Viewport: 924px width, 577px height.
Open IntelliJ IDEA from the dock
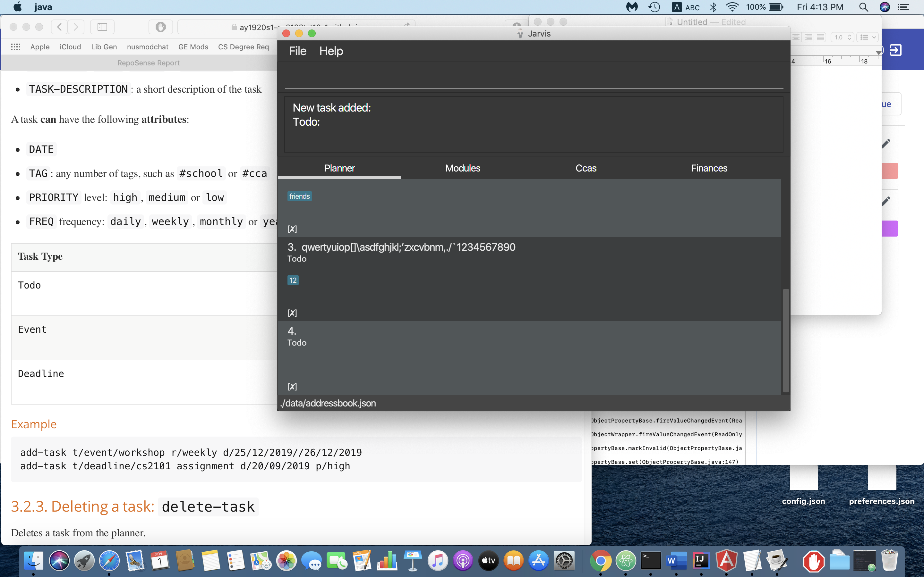[701, 561]
